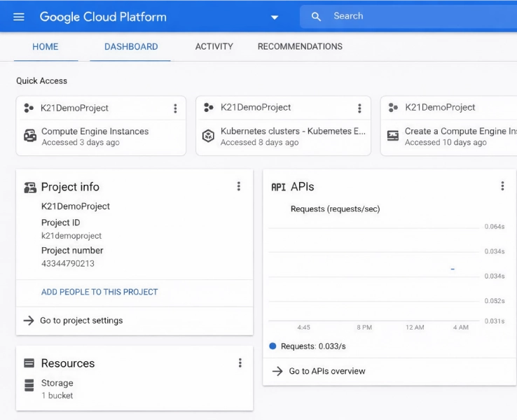The width and height of the screenshot is (517, 420).
Task: Click the Project info card icon
Action: click(30, 188)
